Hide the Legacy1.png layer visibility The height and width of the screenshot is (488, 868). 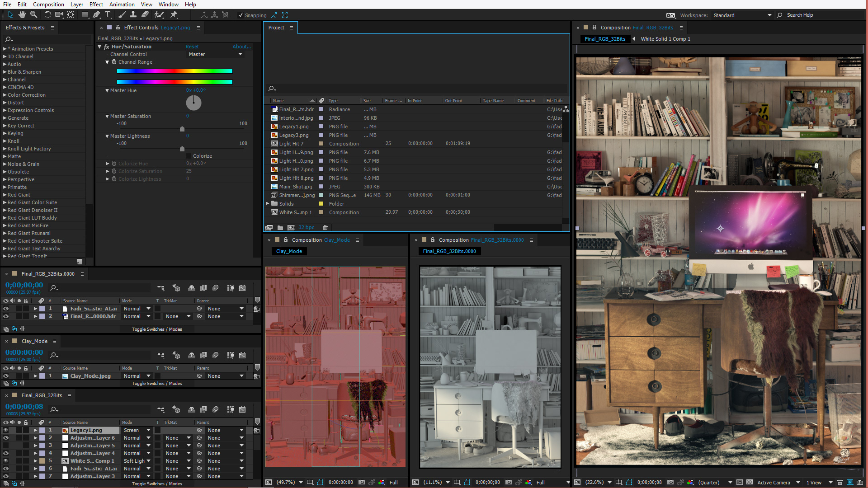[6, 431]
